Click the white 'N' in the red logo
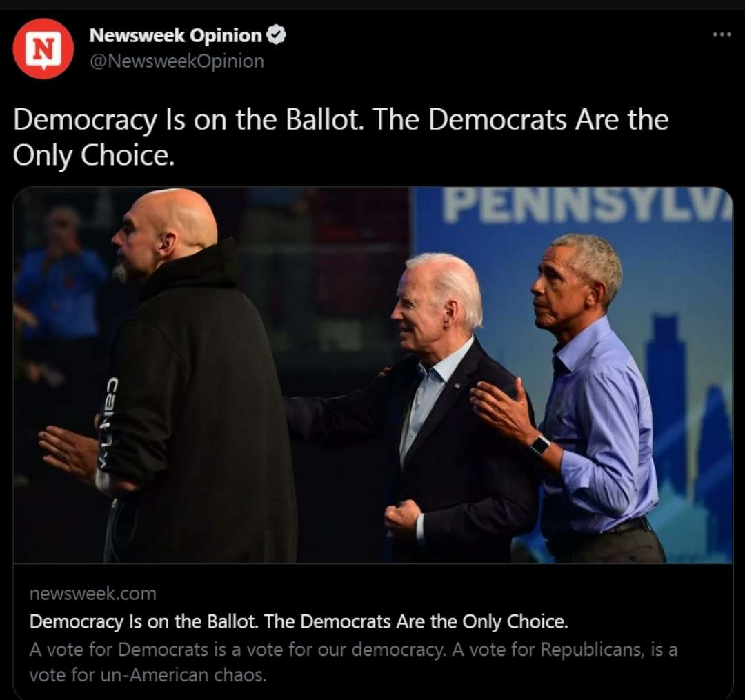 43,48
